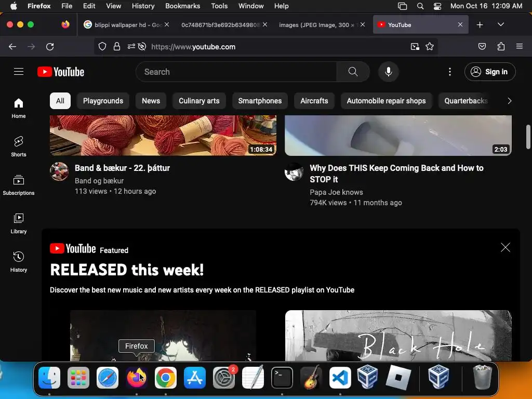This screenshot has height=399, width=532.
Task: Select the News filter chip
Action: click(151, 101)
